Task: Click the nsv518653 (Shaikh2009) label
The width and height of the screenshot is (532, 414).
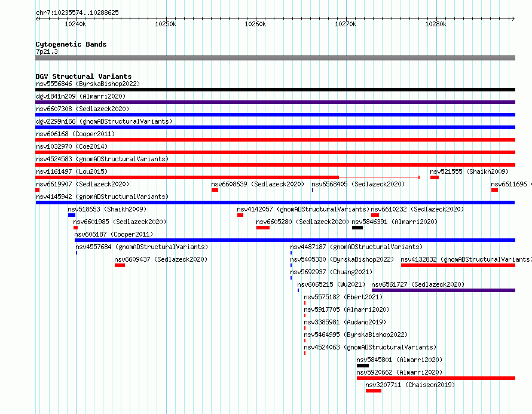Action: tap(107, 209)
